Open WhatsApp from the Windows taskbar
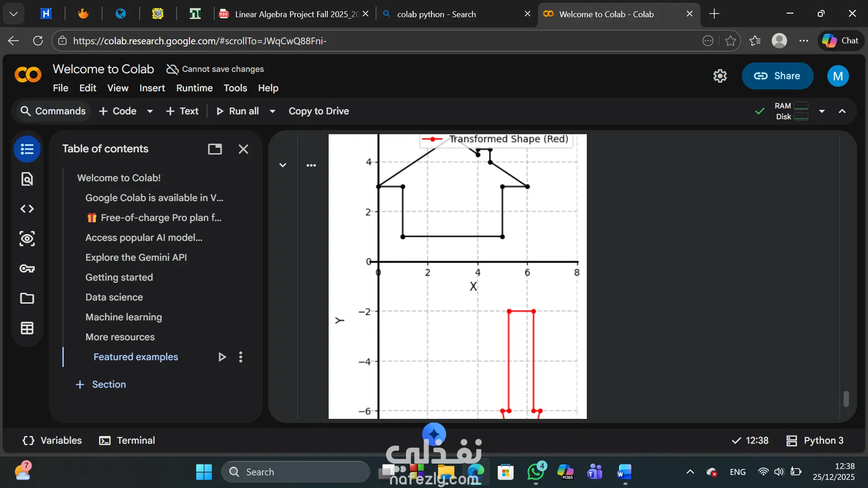This screenshot has height=488, width=868. pyautogui.click(x=536, y=472)
